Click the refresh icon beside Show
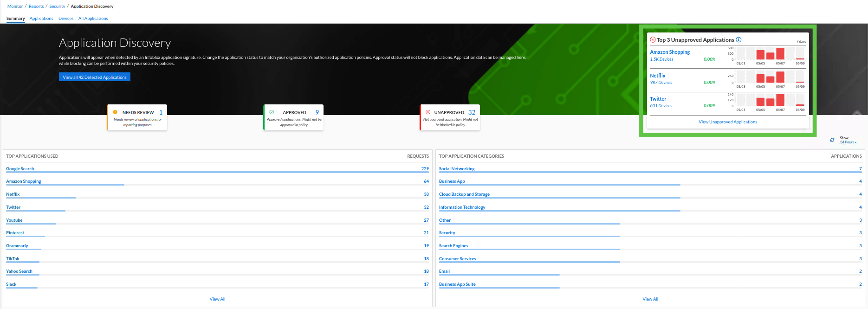 click(x=832, y=140)
